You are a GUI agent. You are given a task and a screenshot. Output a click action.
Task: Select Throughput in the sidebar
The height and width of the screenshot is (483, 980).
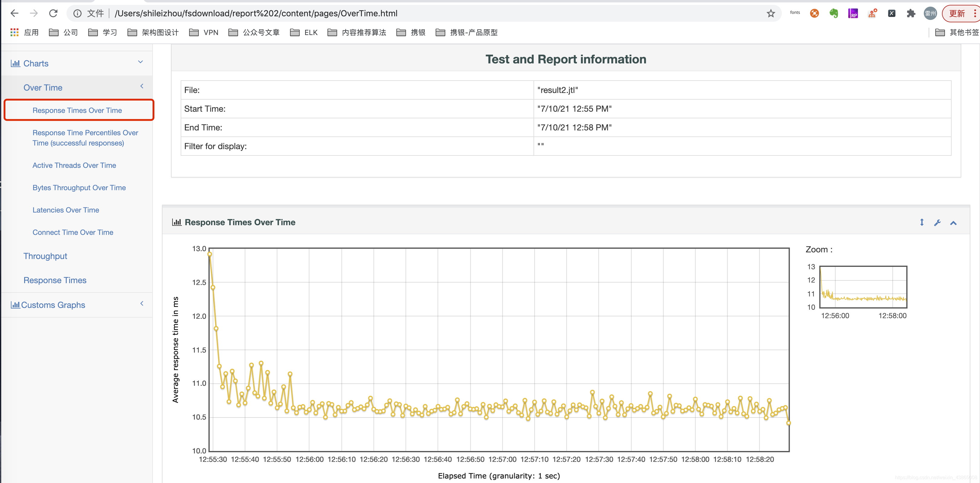[45, 256]
